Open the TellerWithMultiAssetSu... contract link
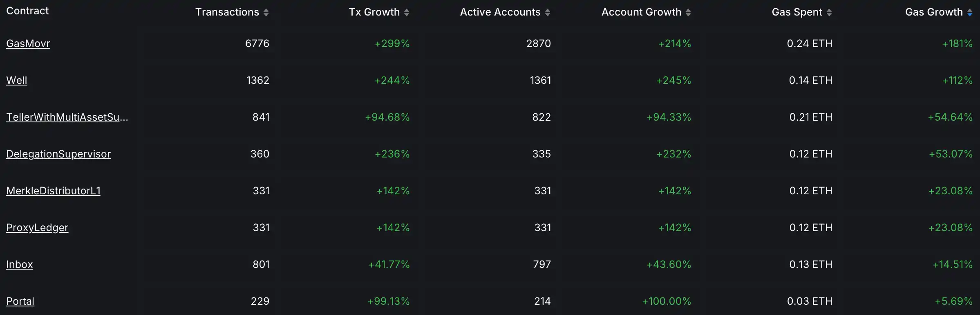The image size is (980, 315). tap(67, 117)
